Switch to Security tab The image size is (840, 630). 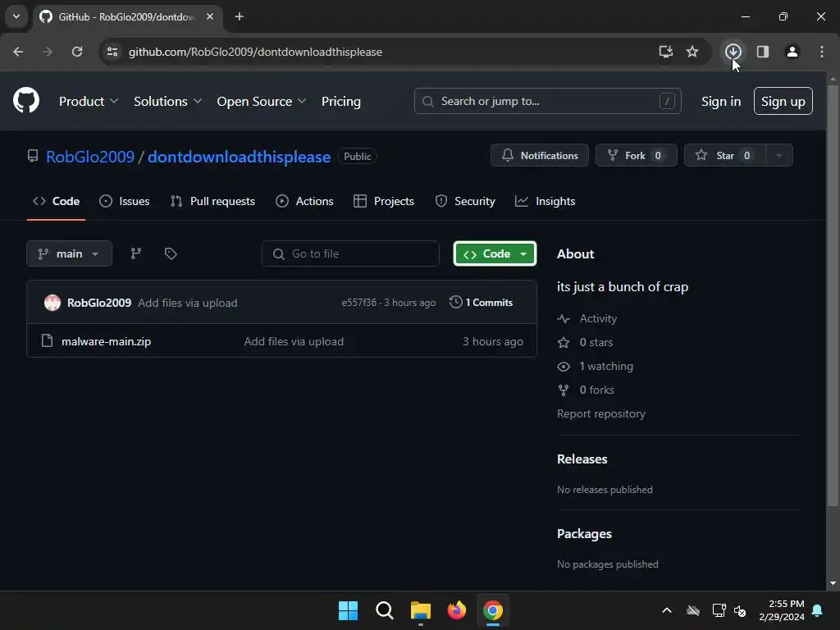(x=465, y=201)
